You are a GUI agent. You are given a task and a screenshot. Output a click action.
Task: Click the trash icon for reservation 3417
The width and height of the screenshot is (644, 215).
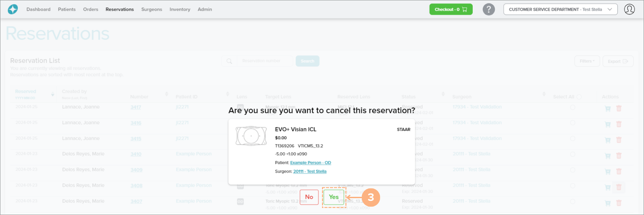coord(619,108)
